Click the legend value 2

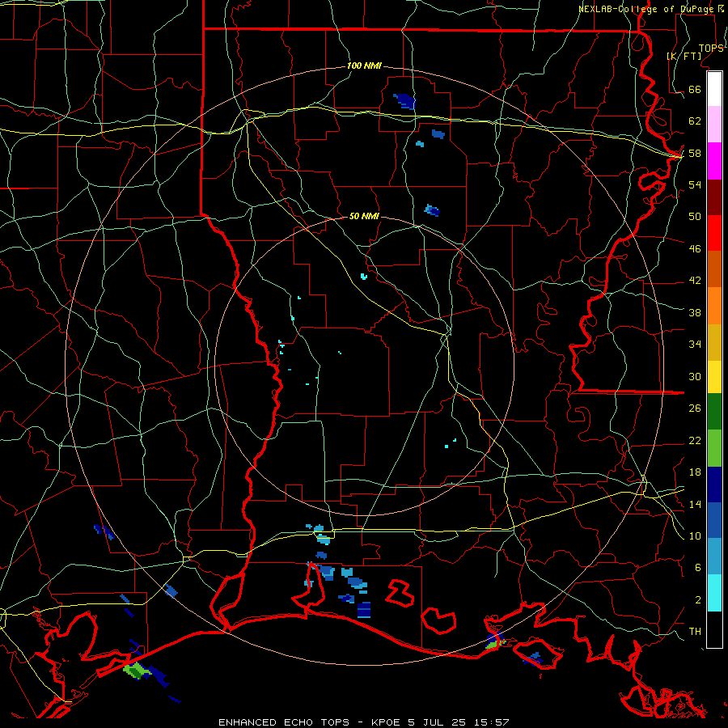697,599
